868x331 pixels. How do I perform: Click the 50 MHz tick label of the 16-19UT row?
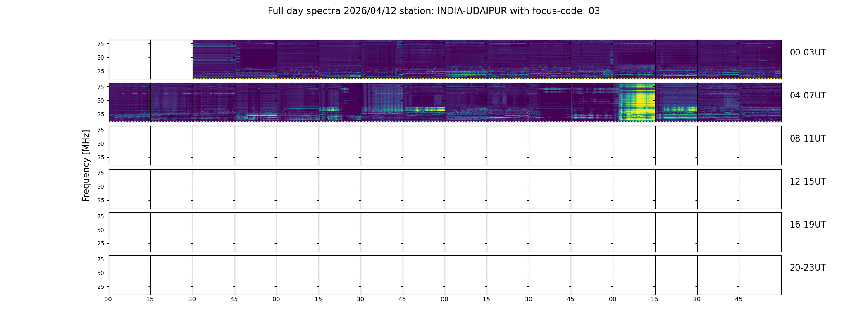click(100, 230)
